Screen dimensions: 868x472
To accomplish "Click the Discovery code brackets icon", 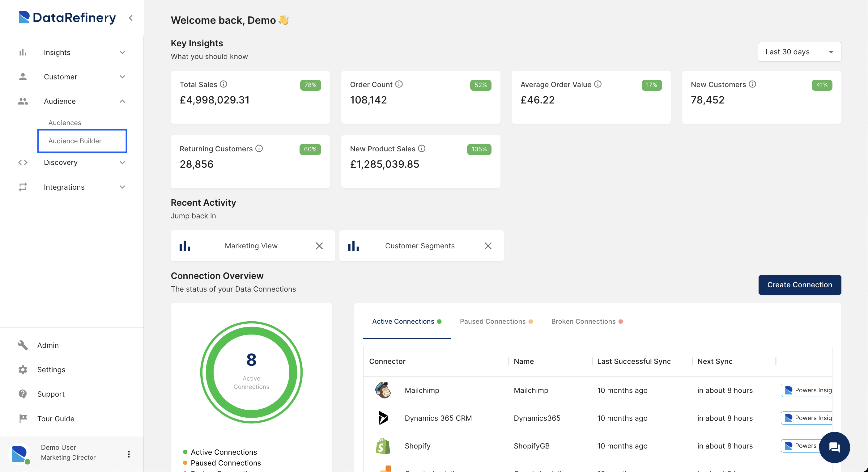I will coord(23,162).
